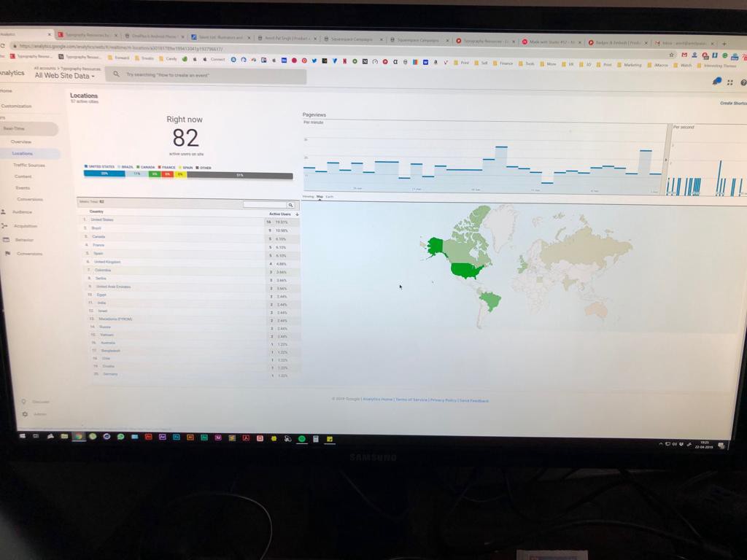
Task: Click the yellow Spain bar segment
Action: coord(180,174)
